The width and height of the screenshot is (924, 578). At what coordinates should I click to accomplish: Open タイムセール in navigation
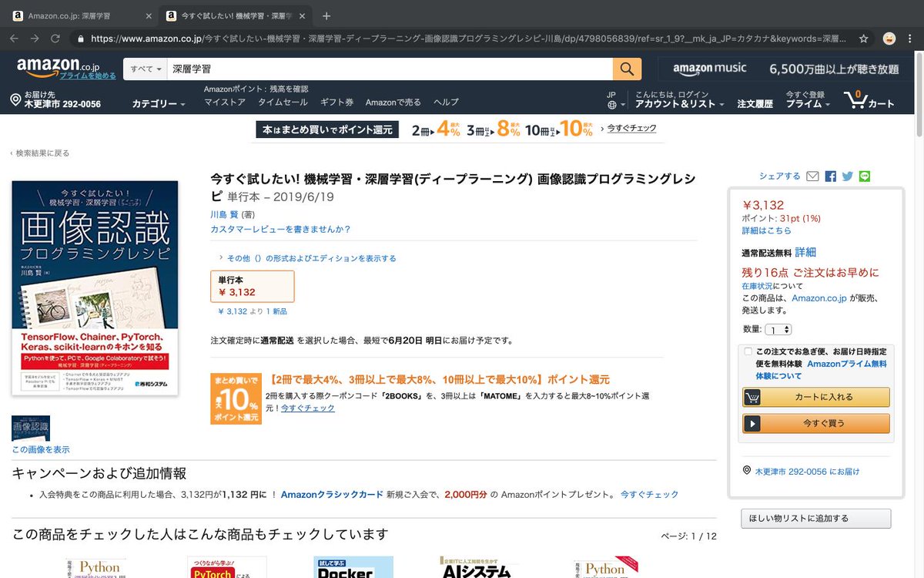(x=283, y=102)
